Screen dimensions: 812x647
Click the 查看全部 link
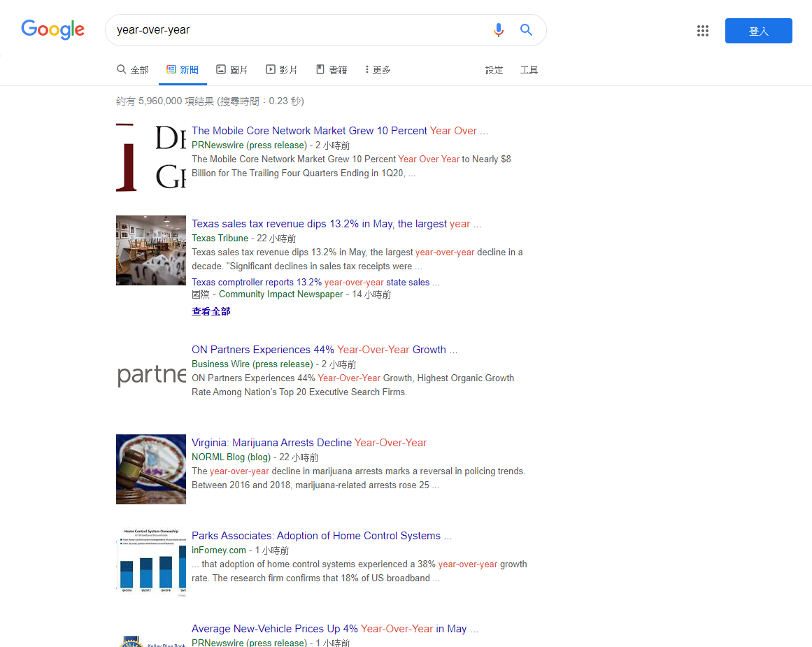coord(211,311)
